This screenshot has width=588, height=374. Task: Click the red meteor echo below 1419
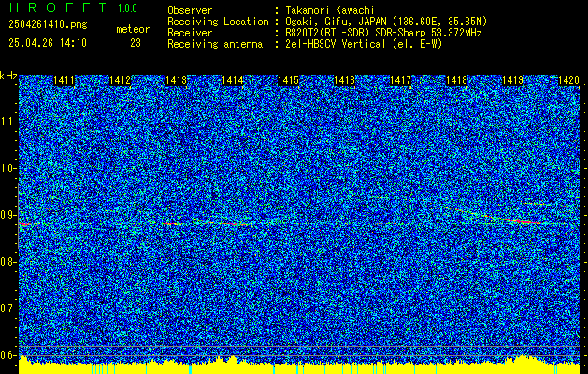[527, 222]
